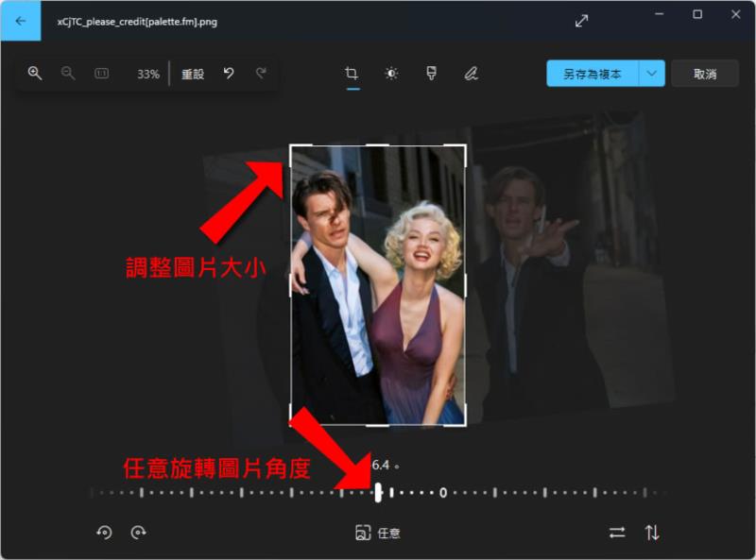Click the 取消 cancel button
Screen dimensions: 756x560
tap(704, 74)
